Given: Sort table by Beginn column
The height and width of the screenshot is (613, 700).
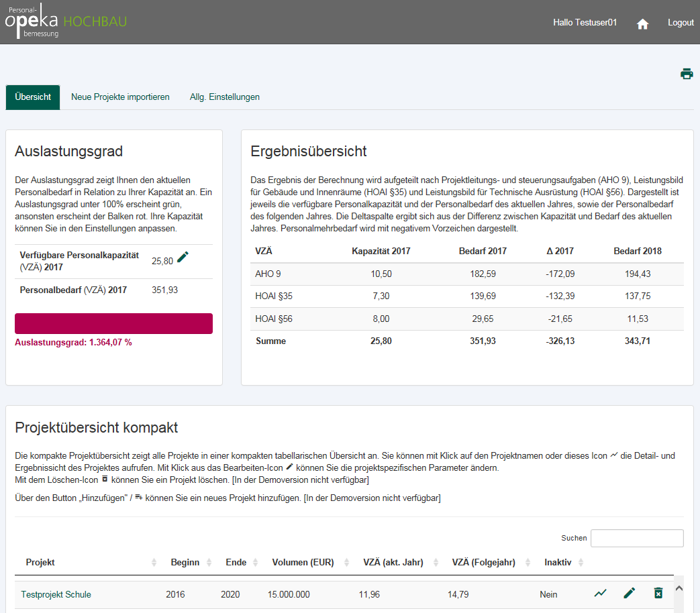Looking at the screenshot, I should pos(185,562).
